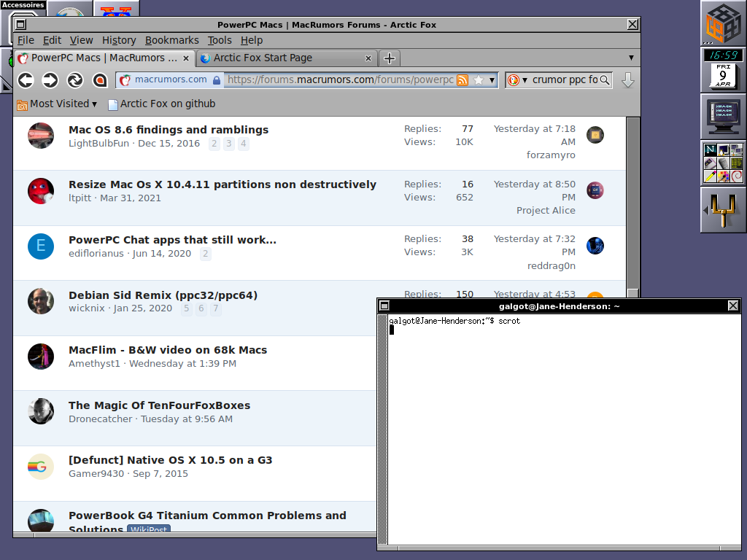Open '[Defunct] Native OS X 10.5 on a G3'
Image resolution: width=747 pixels, height=560 pixels.
tap(171, 460)
